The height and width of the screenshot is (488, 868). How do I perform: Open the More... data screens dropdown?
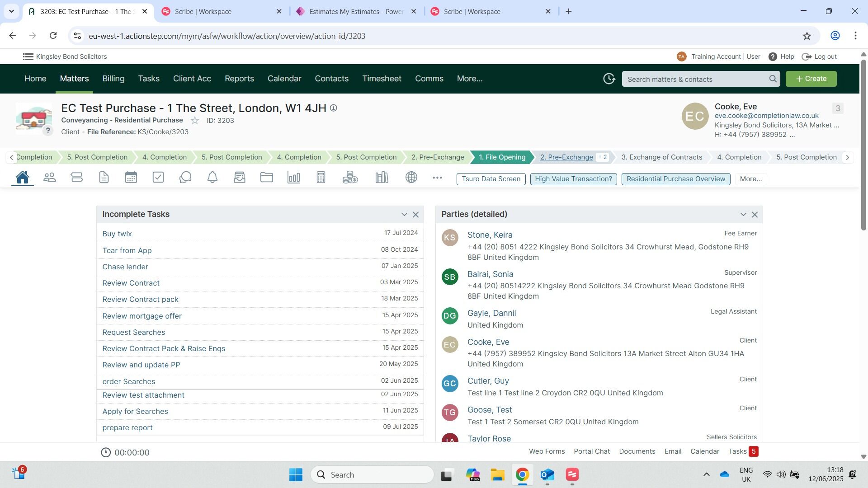click(x=750, y=179)
